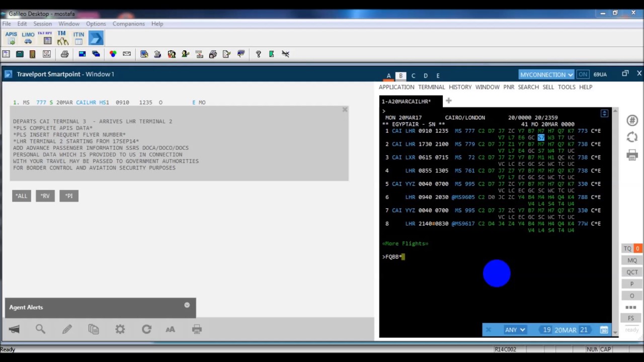
Task: Click the blue arrow Smartpoint icon
Action: coord(96,38)
